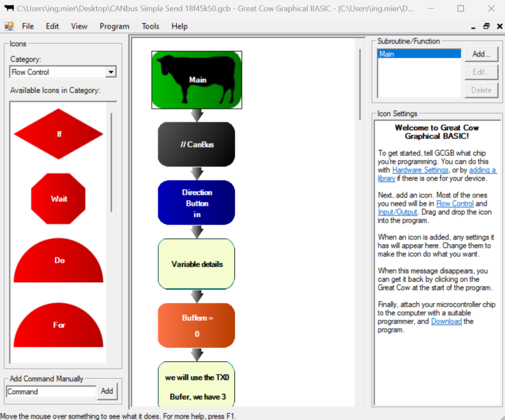Open the Program menu
The height and width of the screenshot is (420, 505).
[x=114, y=26]
